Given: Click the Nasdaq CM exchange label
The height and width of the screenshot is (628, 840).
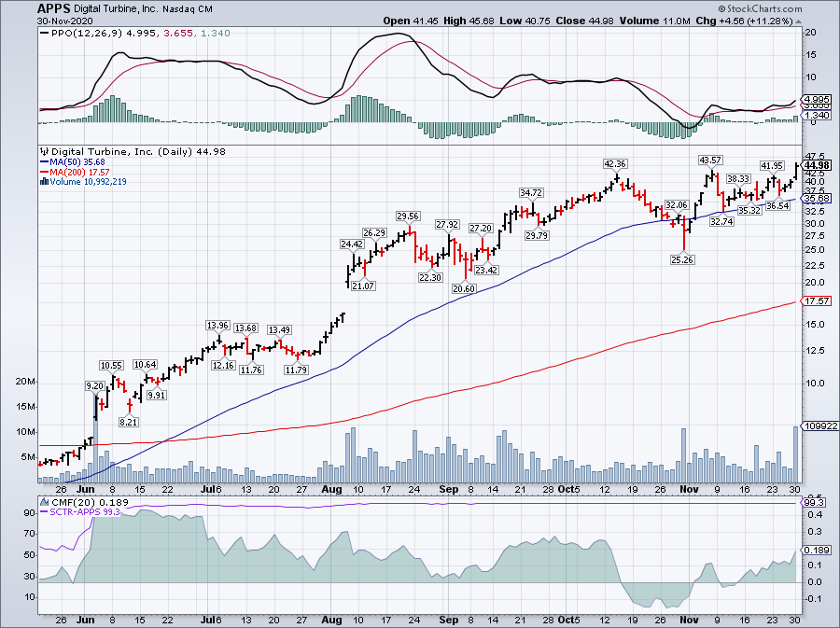Looking at the screenshot, I should [x=187, y=9].
